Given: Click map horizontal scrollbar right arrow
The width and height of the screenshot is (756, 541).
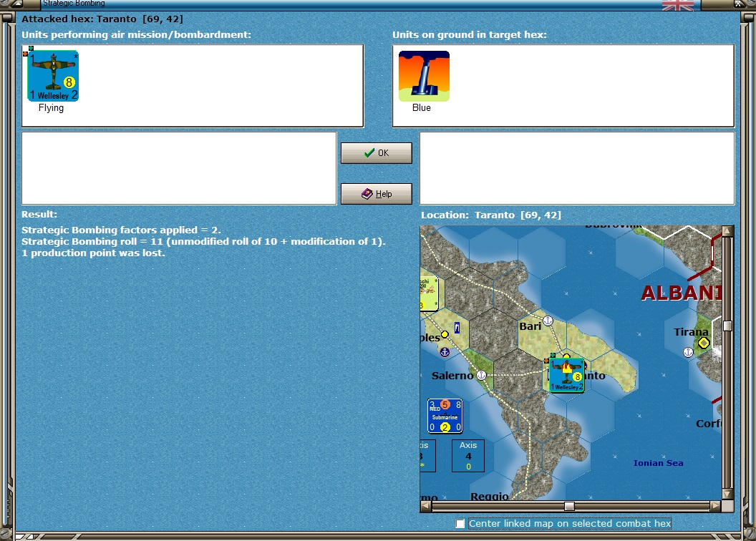Looking at the screenshot, I should (715, 506).
